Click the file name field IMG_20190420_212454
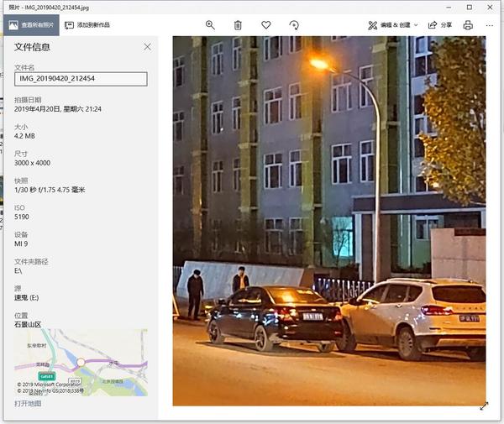 click(x=81, y=79)
